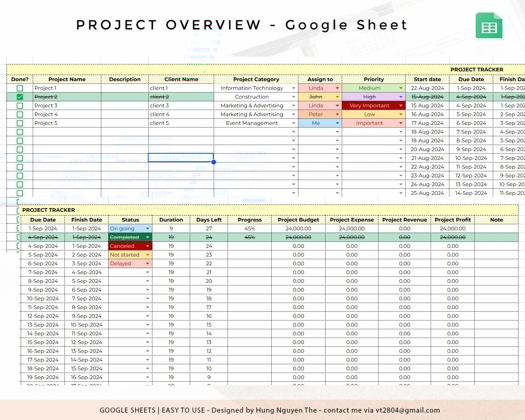
Task: Tick Done checkbox in the 25-Aug-2024 row
Action: [20, 193]
